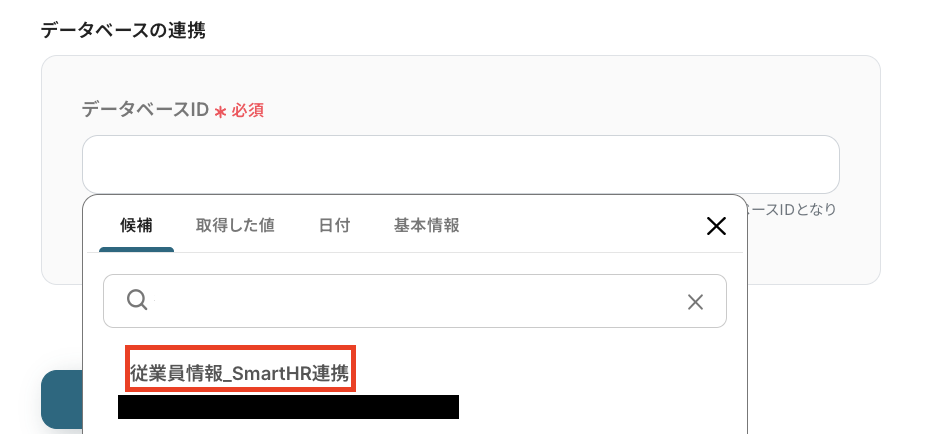Focus the データベースID input field
The height and width of the screenshot is (434, 936).
[460, 164]
